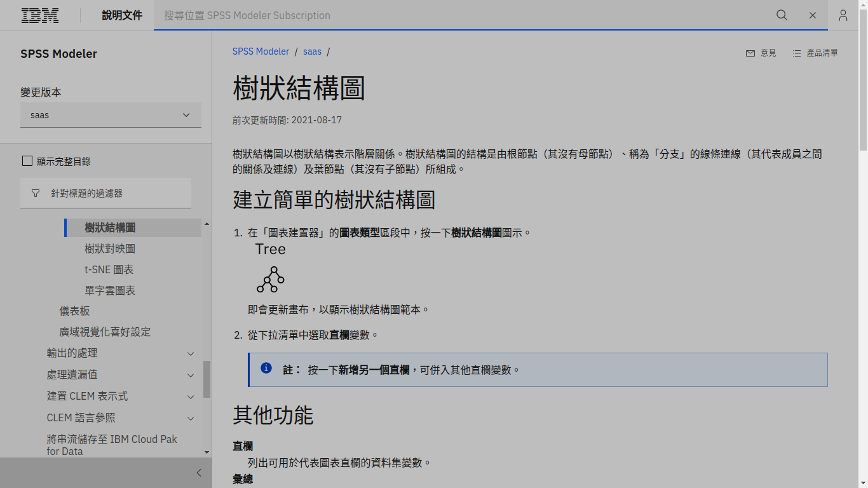The width and height of the screenshot is (868, 488).
Task: Click the search magnifier icon
Action: (782, 15)
